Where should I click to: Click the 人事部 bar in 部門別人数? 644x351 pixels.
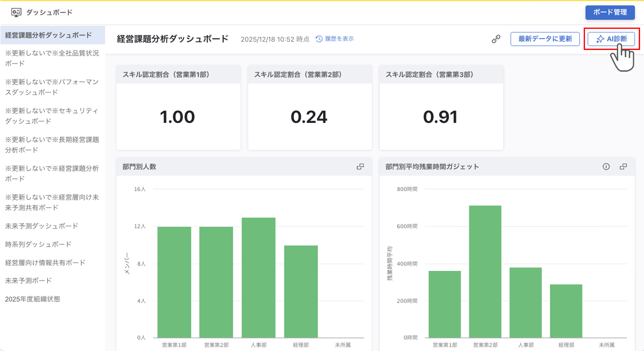coord(259,277)
